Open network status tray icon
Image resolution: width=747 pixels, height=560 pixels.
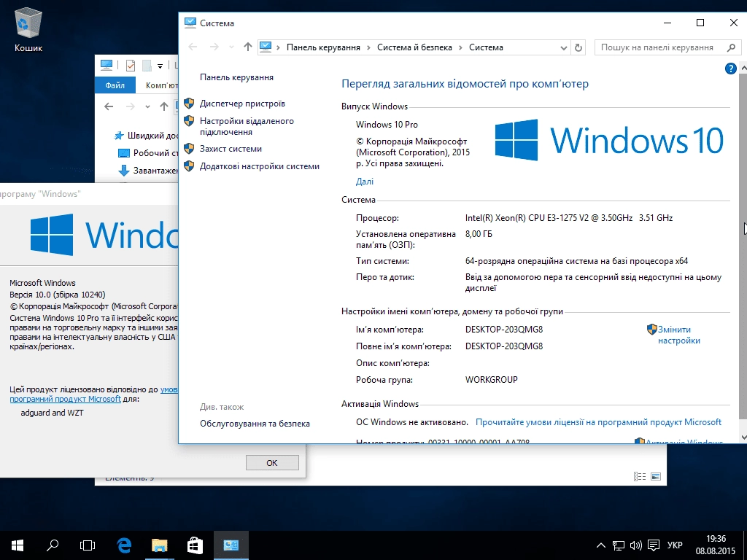tap(619, 545)
